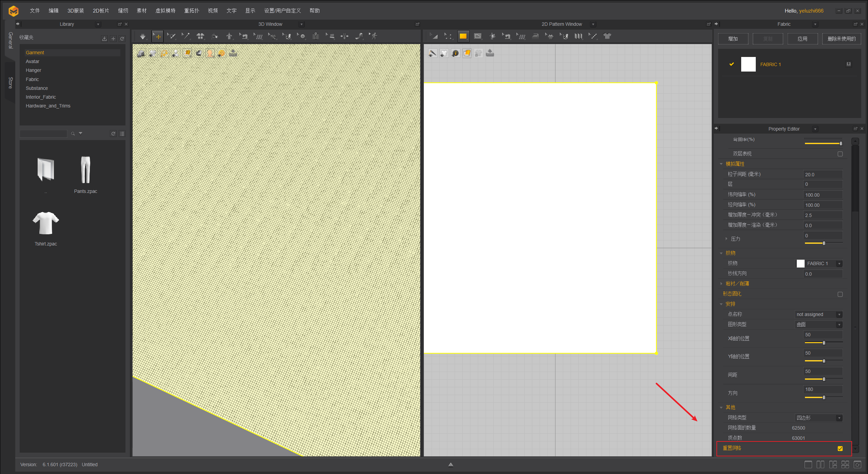
Task: Open the 虚拟模特 menu
Action: click(x=165, y=11)
